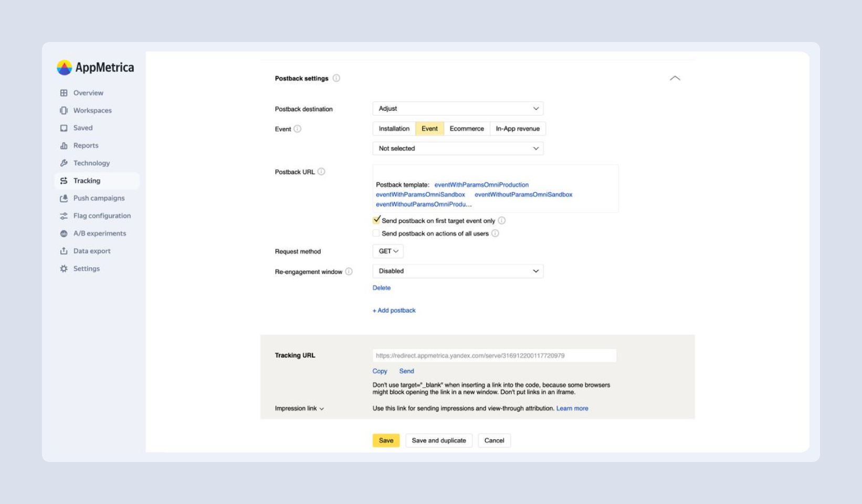Switch to the Ecommerce event tab
Screen dimensions: 862x504
(466, 129)
